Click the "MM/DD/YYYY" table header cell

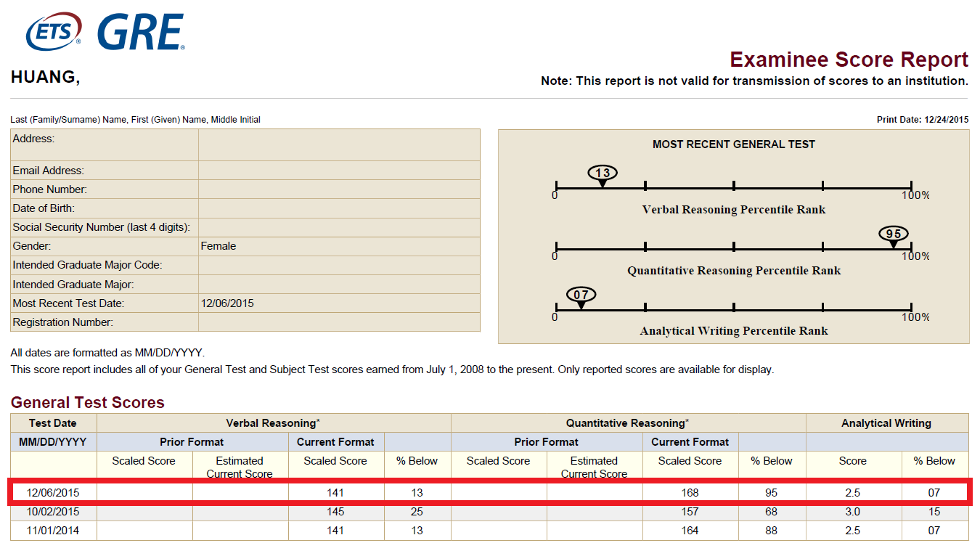pos(53,442)
